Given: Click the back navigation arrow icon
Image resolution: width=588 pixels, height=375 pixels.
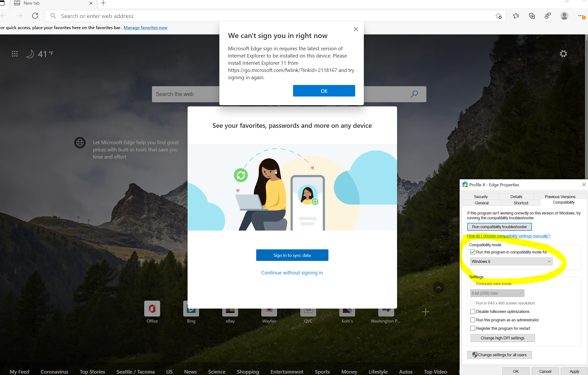Looking at the screenshot, I should [x=3, y=16].
